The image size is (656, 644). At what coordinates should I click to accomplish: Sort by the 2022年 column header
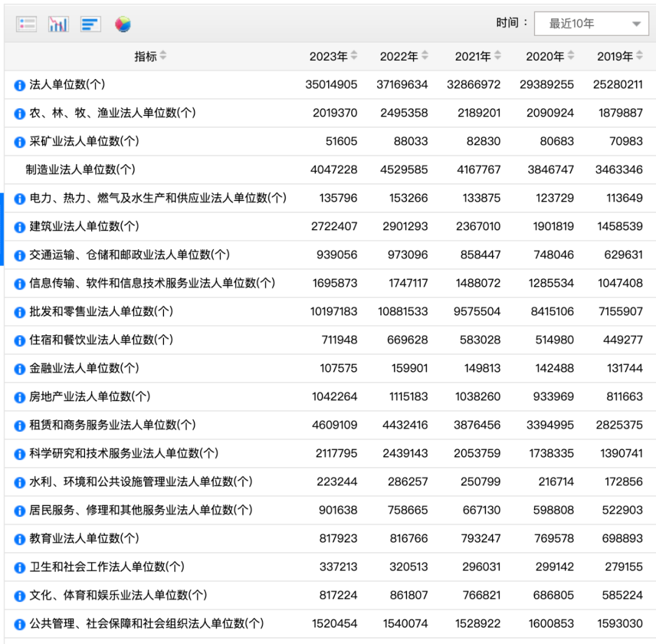coord(404,56)
